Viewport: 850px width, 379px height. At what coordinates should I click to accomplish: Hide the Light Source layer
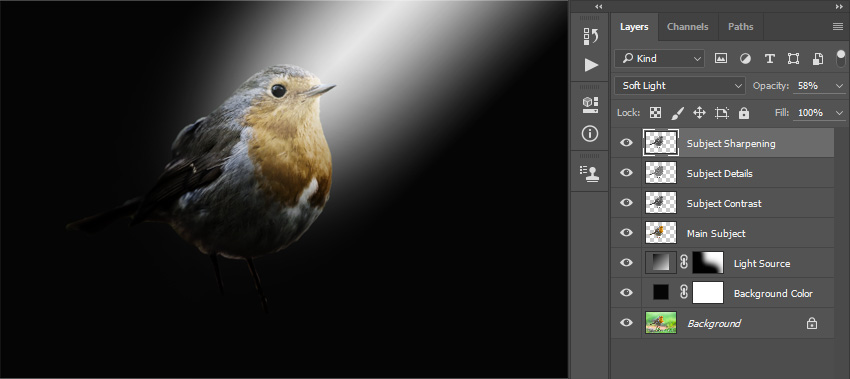(x=626, y=263)
